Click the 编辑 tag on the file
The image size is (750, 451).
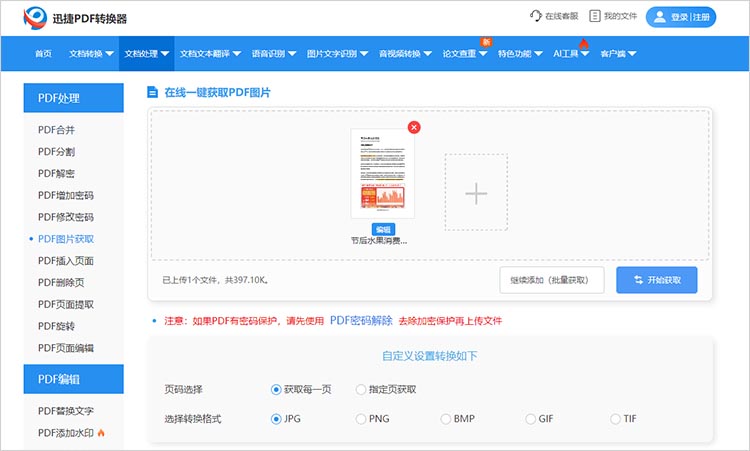pyautogui.click(x=383, y=229)
